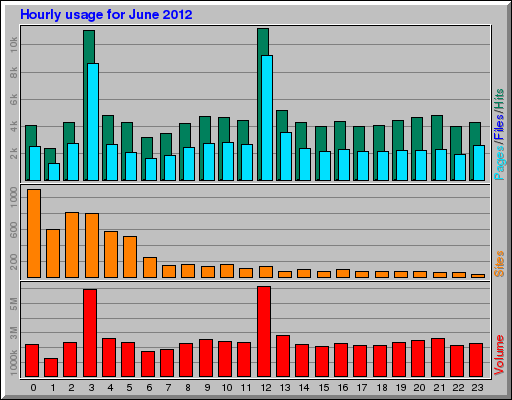Click hour label '1' on the x-axis
Screen dimensions: 512x400
pyautogui.click(x=53, y=388)
